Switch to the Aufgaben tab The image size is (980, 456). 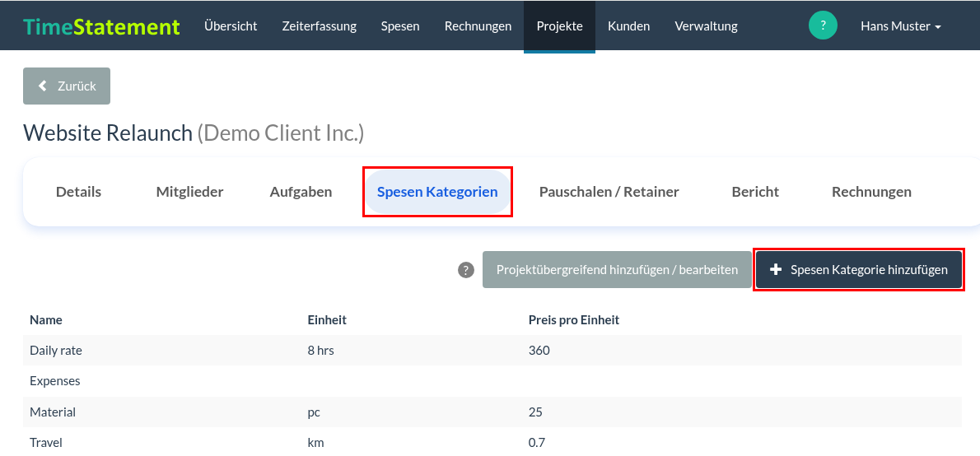point(301,192)
